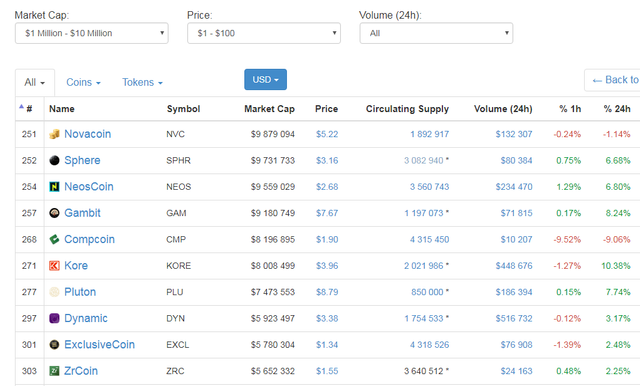640x386 pixels.
Task: Click Novacoin price $5.22
Action: tap(327, 134)
